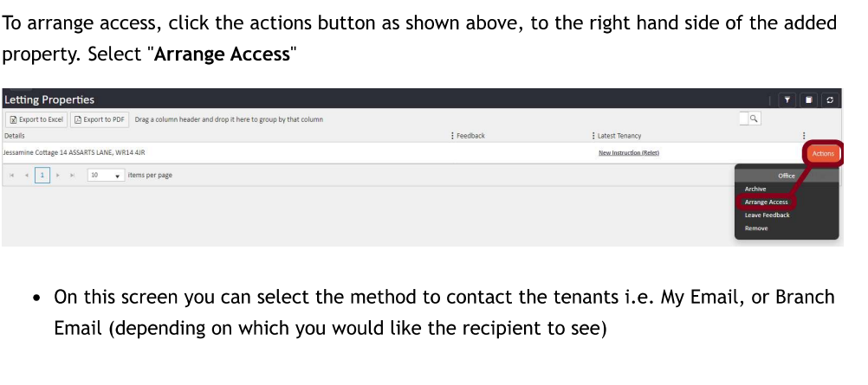Click the search magnifier icon

[x=755, y=119]
